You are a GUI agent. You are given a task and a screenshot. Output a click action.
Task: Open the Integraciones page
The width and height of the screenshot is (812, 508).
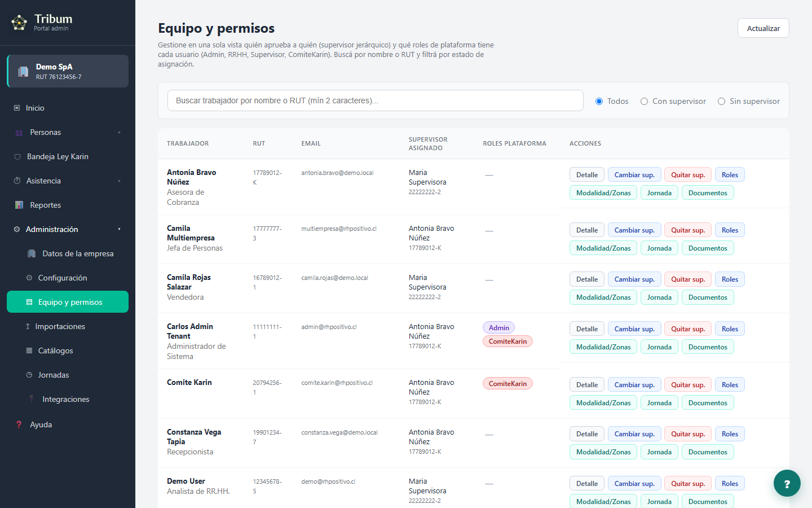[68, 400]
